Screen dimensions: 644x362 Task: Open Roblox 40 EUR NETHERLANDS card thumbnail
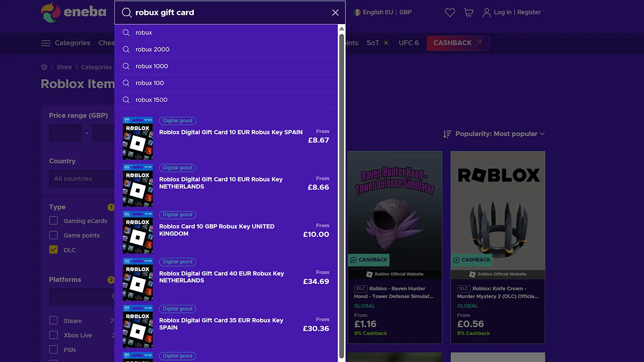[x=138, y=280]
